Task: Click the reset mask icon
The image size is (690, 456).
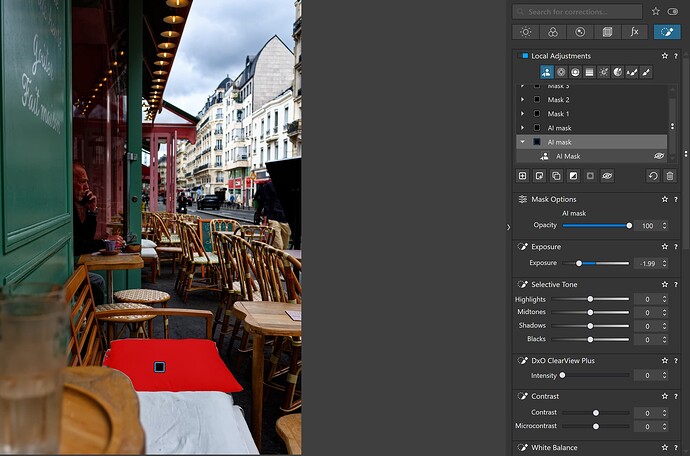Action: (x=653, y=176)
